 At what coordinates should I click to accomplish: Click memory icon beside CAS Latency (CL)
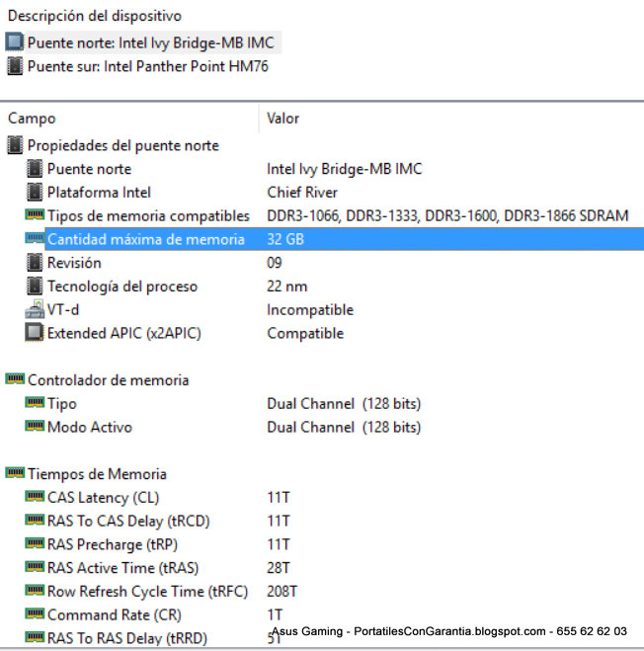[35, 497]
